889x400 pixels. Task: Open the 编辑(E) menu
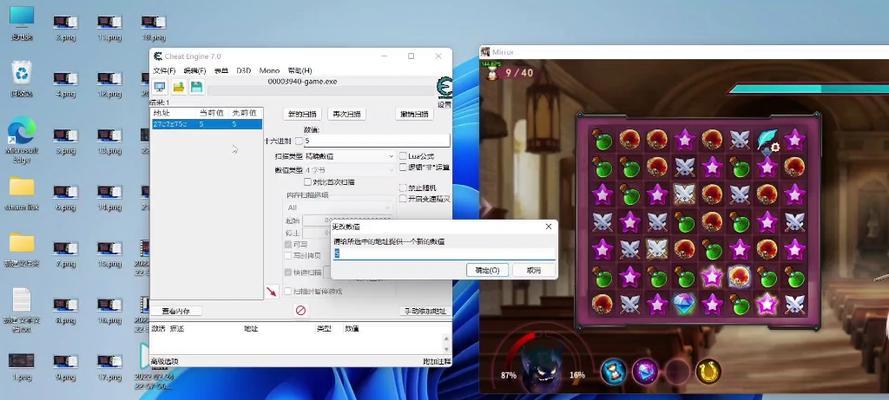tap(195, 70)
